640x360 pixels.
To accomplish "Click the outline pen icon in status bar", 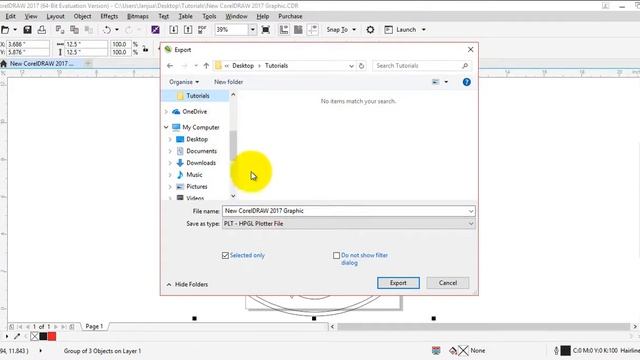I will click(x=556, y=351).
